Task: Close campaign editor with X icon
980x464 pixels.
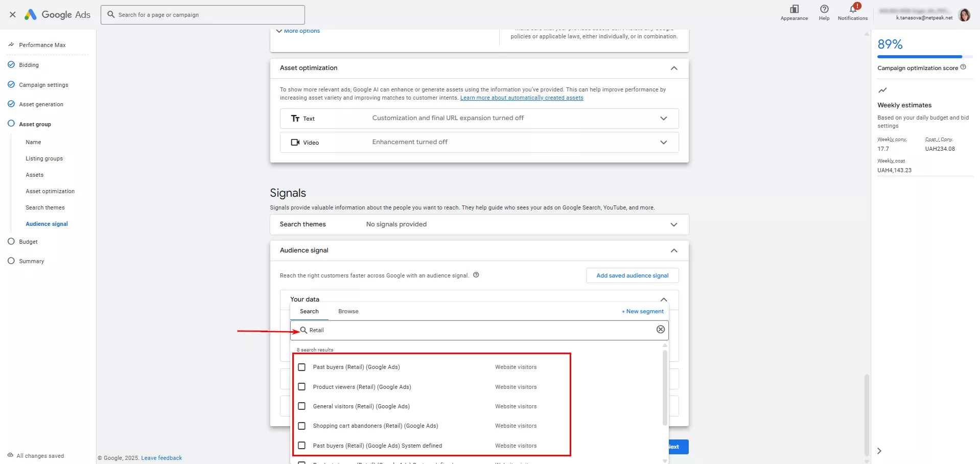Action: pyautogui.click(x=13, y=15)
